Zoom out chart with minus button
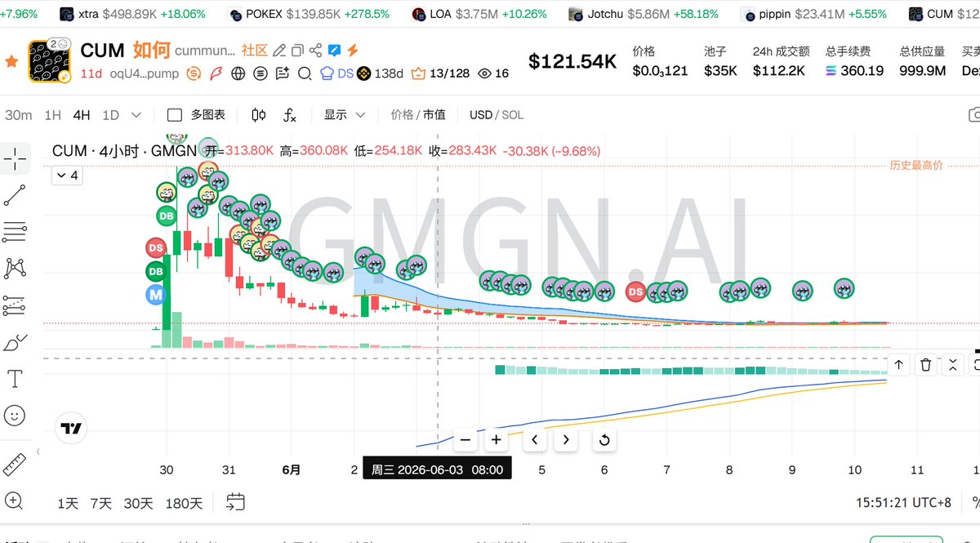This screenshot has height=543, width=980. pos(465,440)
